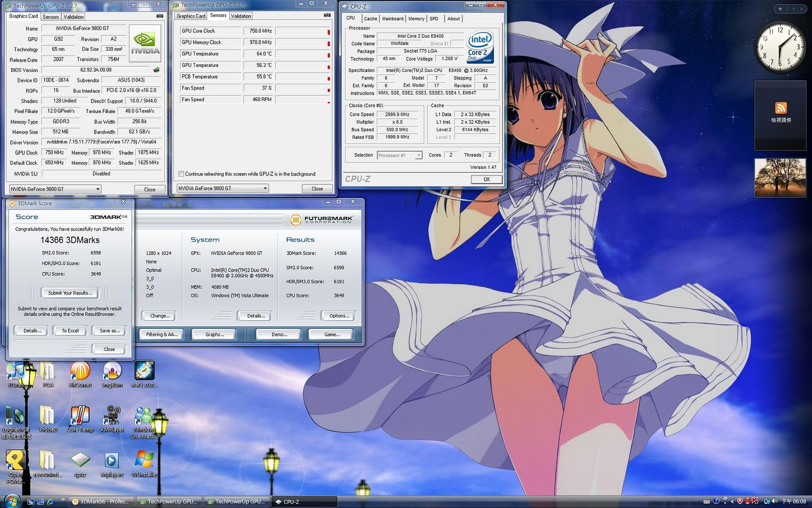Open the About tab in CPU-Z

[453, 19]
